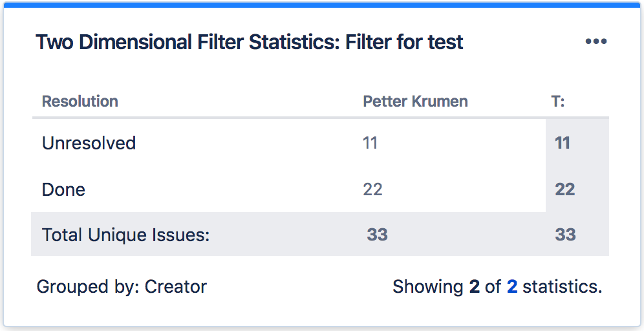Image resolution: width=644 pixels, height=331 pixels.
Task: Click the Resolution column header
Action: click(80, 101)
